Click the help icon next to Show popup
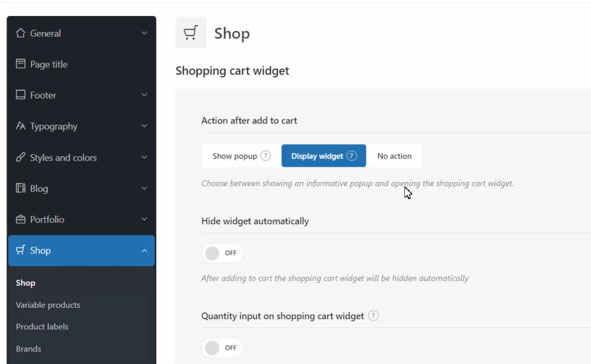This screenshot has height=364, width=591. tap(265, 156)
